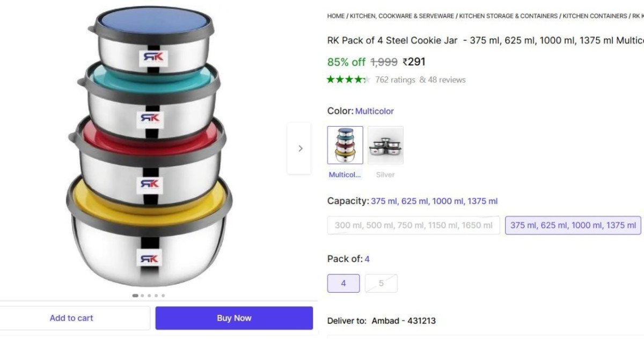Open the 48 reviews link

coord(448,80)
